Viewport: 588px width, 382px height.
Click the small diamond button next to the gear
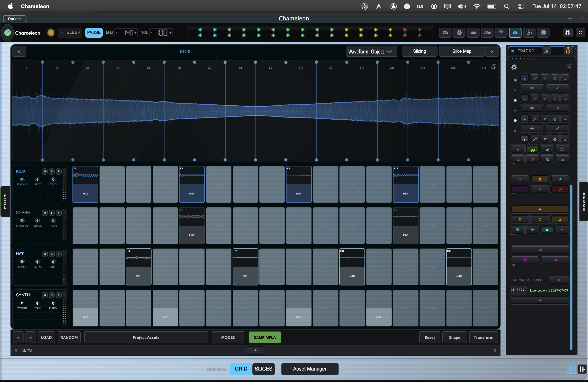569,67
